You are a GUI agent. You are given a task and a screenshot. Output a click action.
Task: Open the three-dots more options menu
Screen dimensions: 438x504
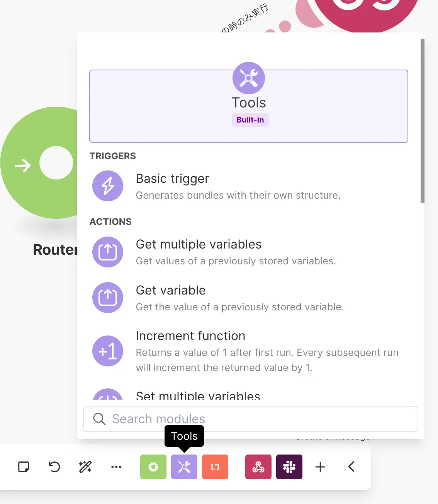pos(116,467)
